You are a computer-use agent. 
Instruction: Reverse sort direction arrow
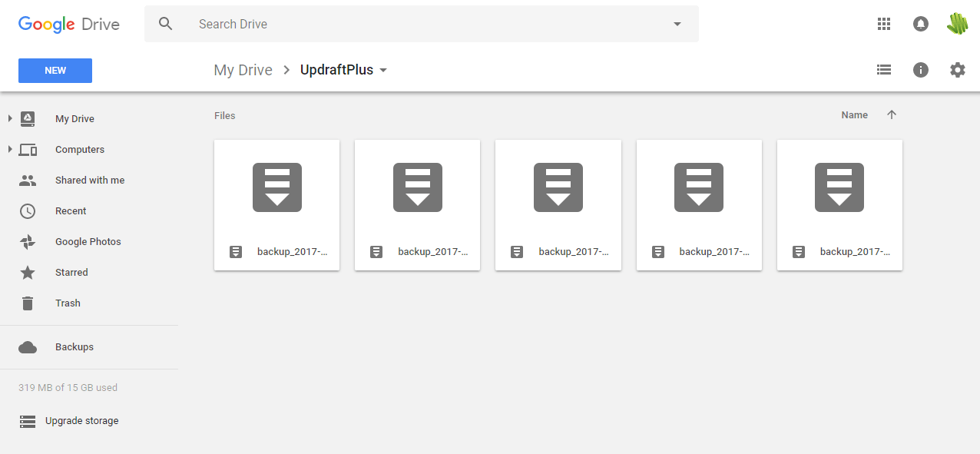coord(892,115)
